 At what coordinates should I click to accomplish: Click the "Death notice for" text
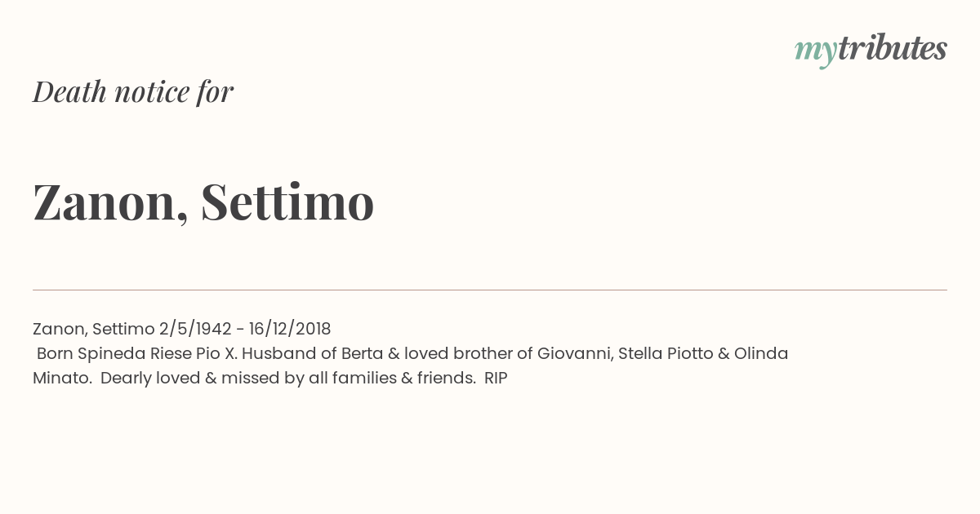coord(133,91)
